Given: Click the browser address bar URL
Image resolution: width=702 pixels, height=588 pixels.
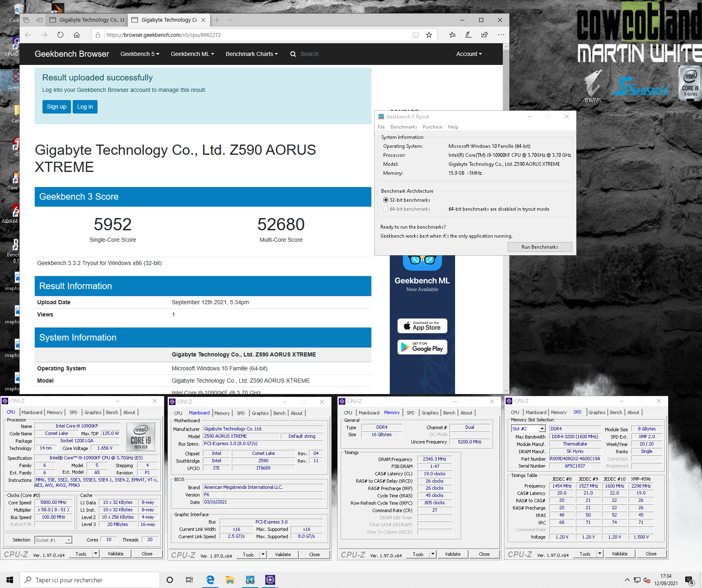Looking at the screenshot, I should [163, 35].
